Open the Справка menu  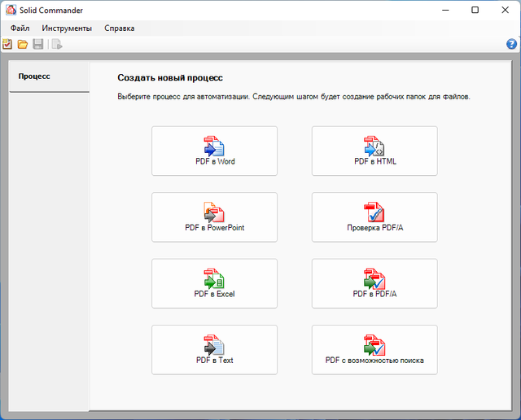tap(119, 28)
